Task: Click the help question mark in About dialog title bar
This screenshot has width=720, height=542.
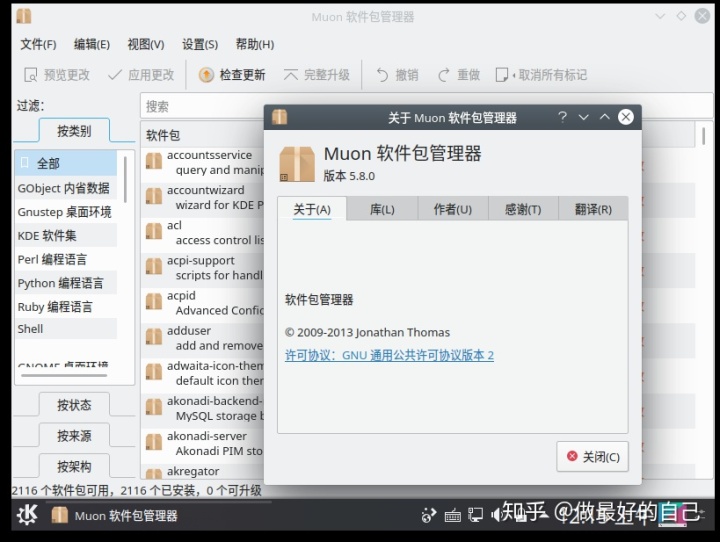Action: click(x=562, y=117)
